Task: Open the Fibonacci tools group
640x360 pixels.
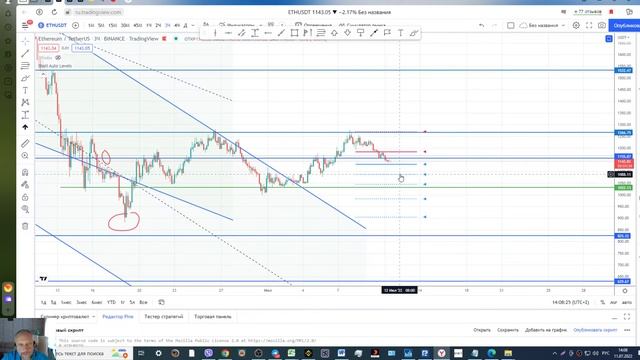Action: coord(25,66)
